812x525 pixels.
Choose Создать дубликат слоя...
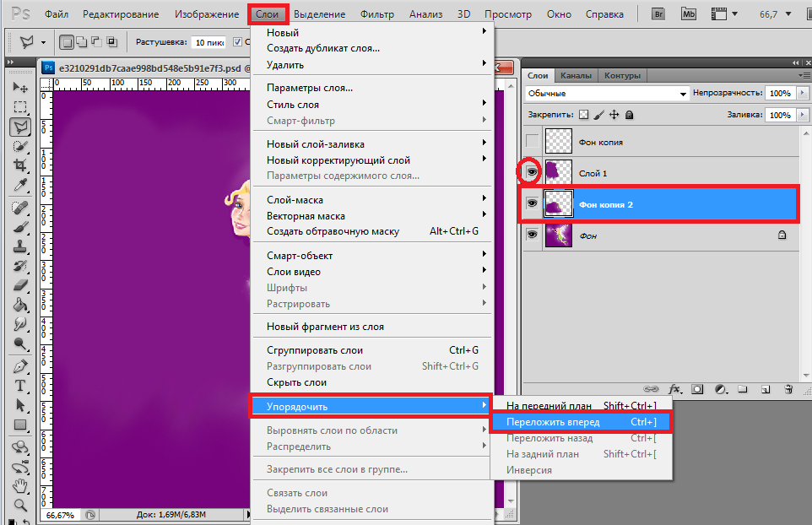coord(373,48)
